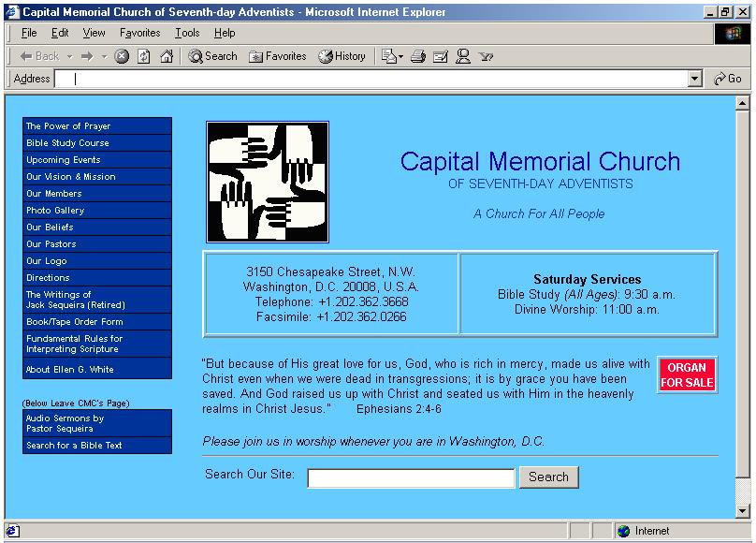Click the Mail toolbar icon
The height and width of the screenshot is (543, 756).
(x=388, y=56)
